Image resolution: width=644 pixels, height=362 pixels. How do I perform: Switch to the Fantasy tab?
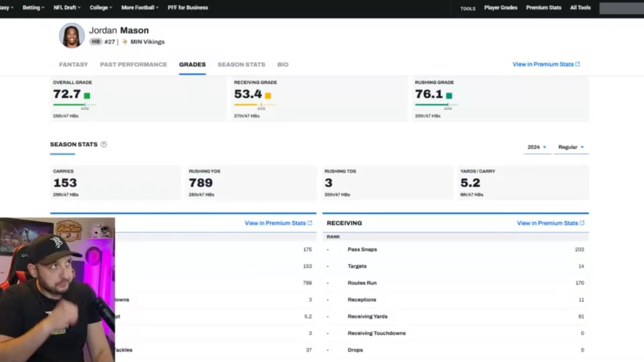tap(73, 64)
